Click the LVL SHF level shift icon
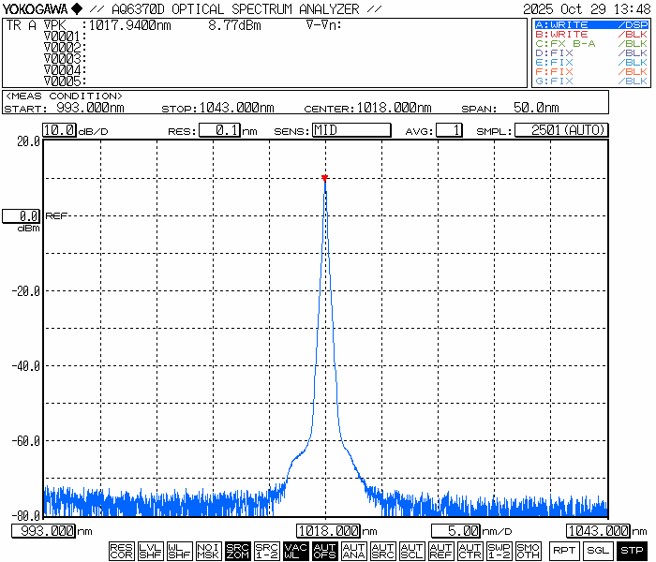This screenshot has height=562, width=656. (x=150, y=550)
